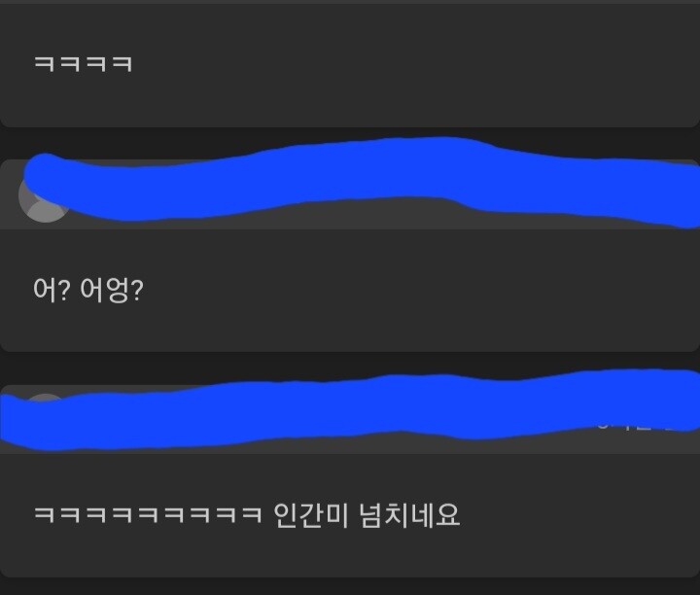
Task: Tap only the word 어엉? in middle comment
Action: coord(112,290)
